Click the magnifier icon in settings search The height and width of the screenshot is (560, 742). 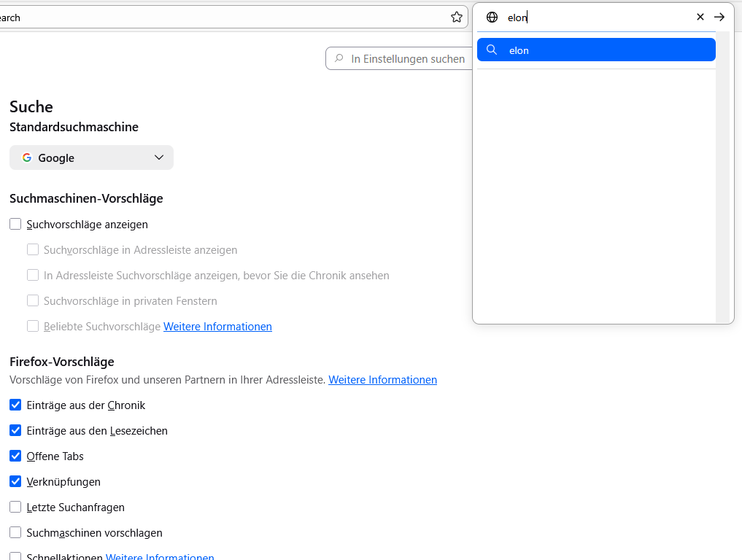pyautogui.click(x=339, y=58)
